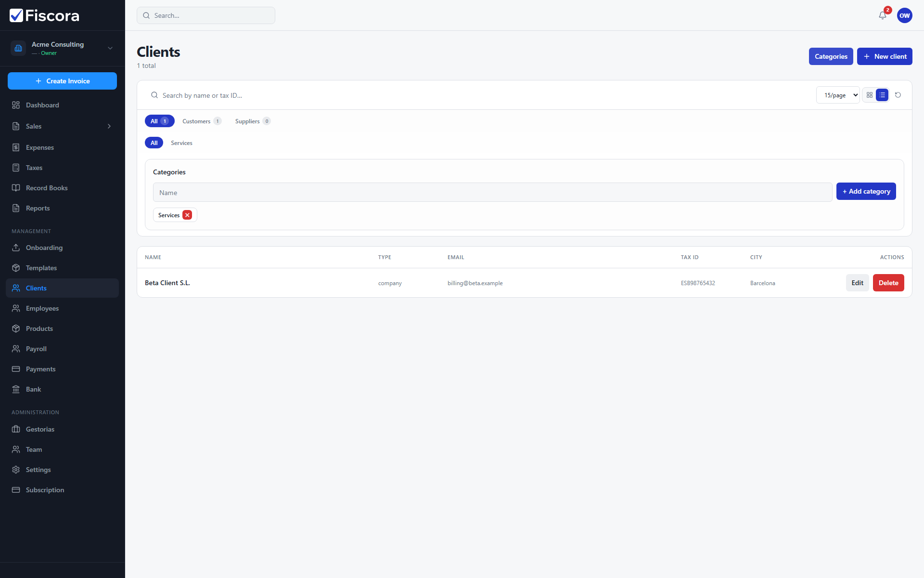Click the billing@beta.example email
The image size is (924, 578).
[475, 283]
